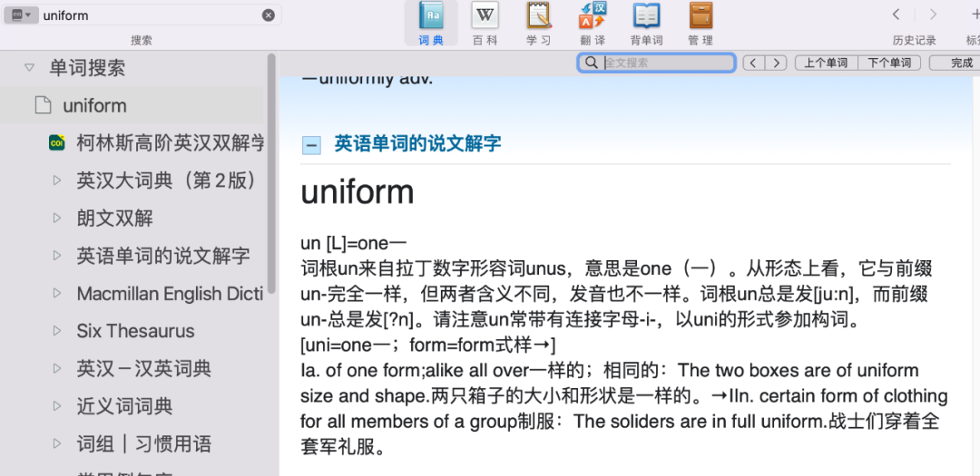Screen dimensions: 980x476
Task: Click the 历史记录 label
Action: pyautogui.click(x=915, y=41)
